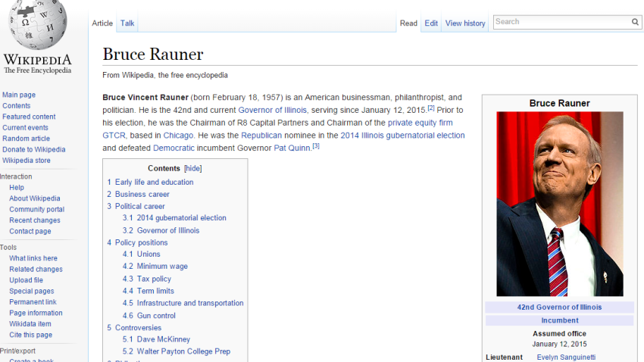Viewport: 644px width, 362px height.
Task: Open Current events link
Action: (25, 128)
